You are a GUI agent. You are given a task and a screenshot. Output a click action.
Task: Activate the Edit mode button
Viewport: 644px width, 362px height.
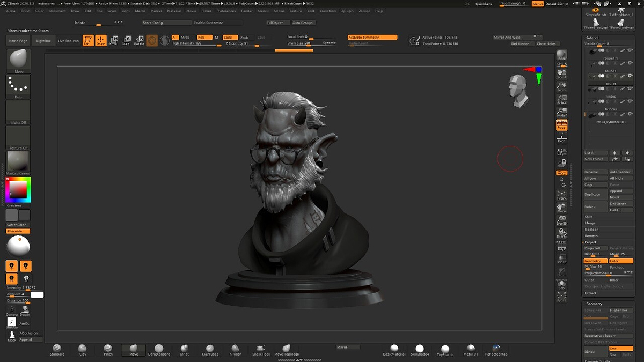[87, 41]
